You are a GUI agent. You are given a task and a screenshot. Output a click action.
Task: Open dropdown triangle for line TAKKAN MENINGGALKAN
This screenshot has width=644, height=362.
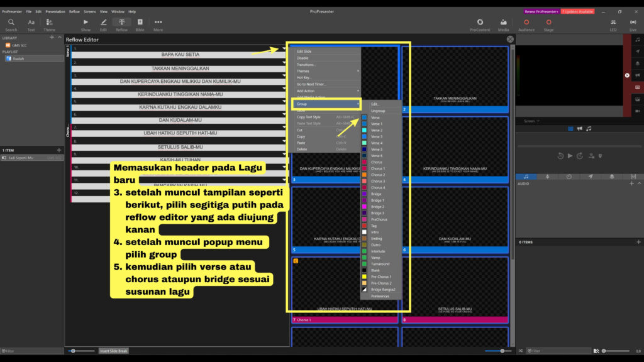284,63
